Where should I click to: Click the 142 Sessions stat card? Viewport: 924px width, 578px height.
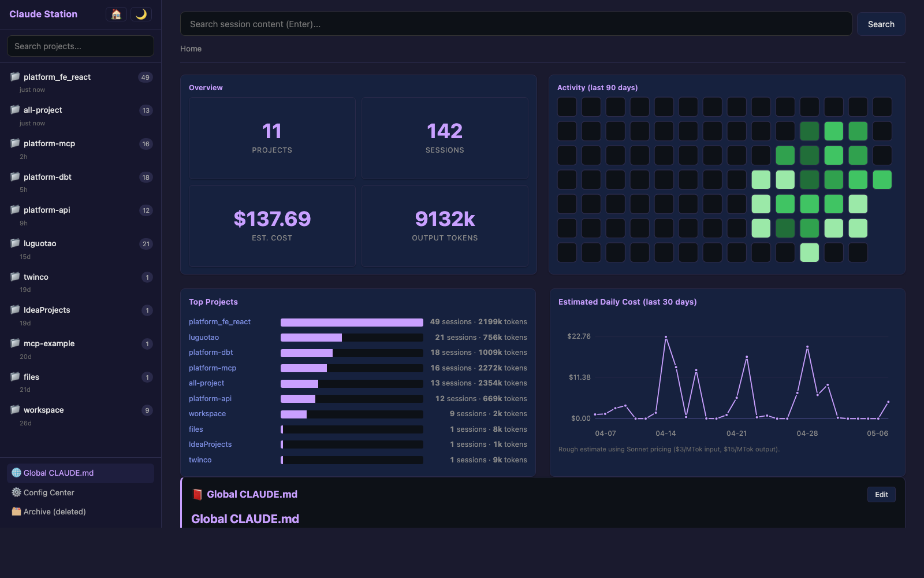click(x=445, y=138)
